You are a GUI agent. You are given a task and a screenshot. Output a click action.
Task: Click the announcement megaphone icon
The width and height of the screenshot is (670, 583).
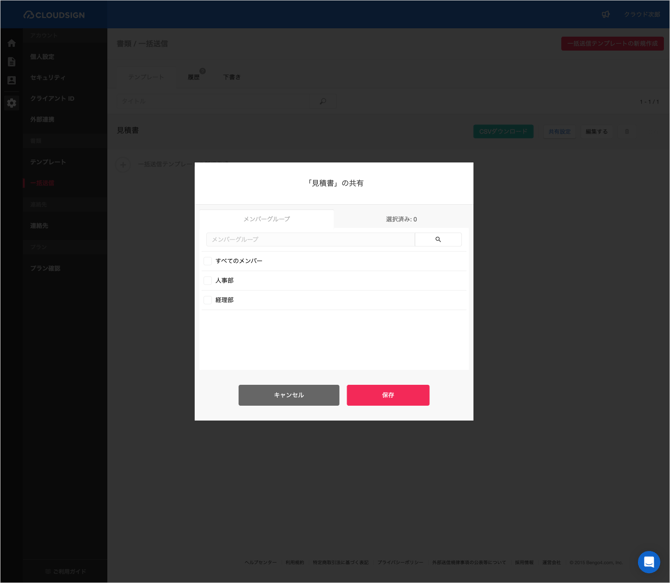point(606,14)
